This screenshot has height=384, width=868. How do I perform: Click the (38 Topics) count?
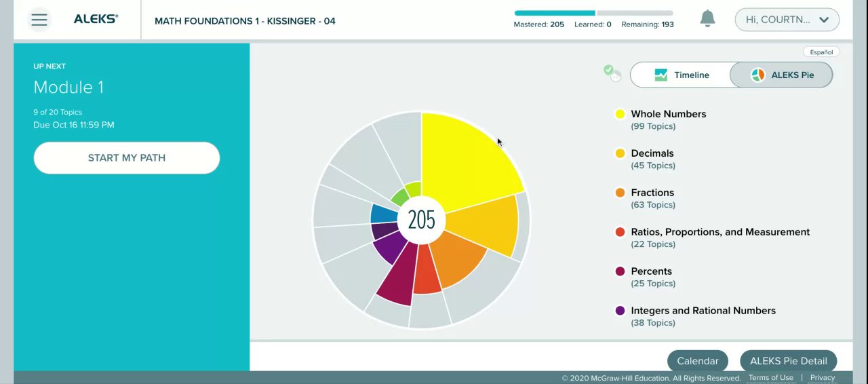tap(653, 323)
